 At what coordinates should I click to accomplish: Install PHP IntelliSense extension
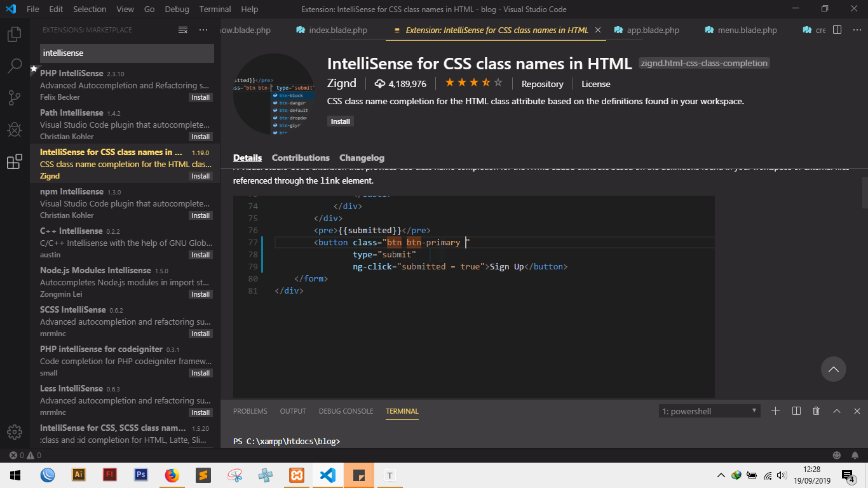click(201, 97)
